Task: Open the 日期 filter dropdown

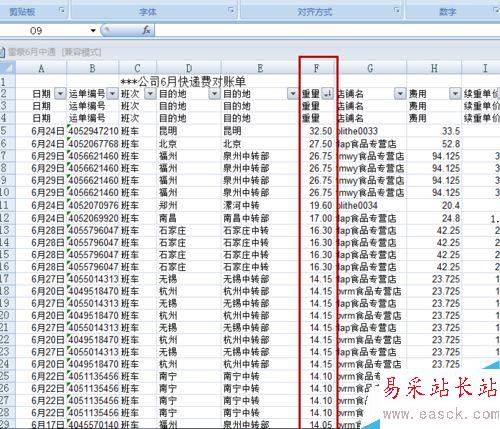Action: pyautogui.click(x=60, y=94)
